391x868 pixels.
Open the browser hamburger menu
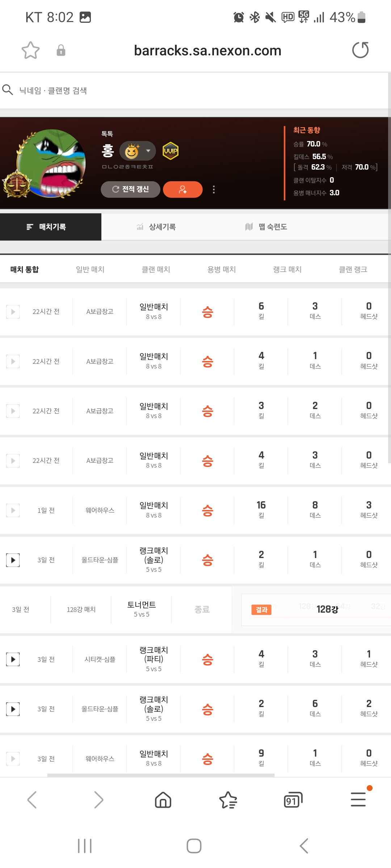[x=358, y=799]
